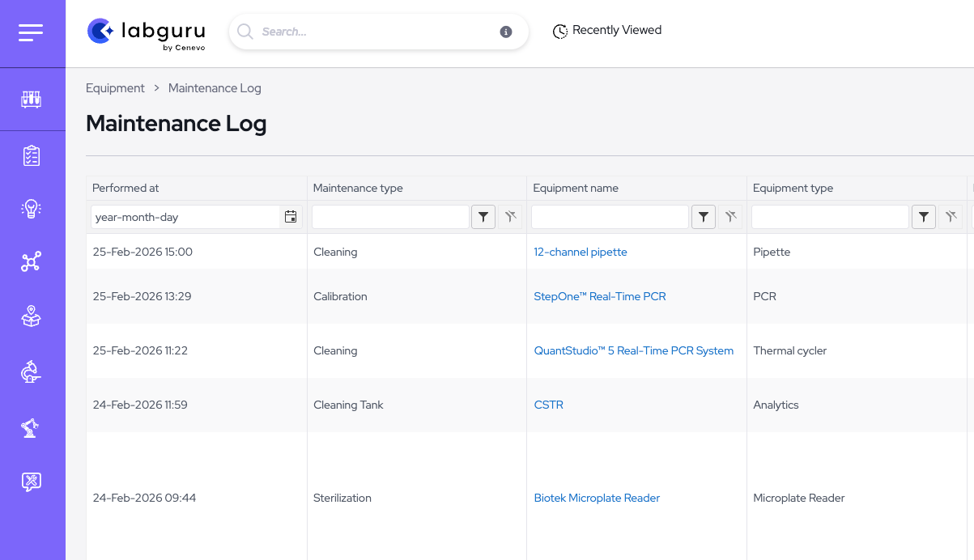The image size is (974, 560).
Task: Open the clipboard checklist sidebar icon
Action: tap(31, 155)
